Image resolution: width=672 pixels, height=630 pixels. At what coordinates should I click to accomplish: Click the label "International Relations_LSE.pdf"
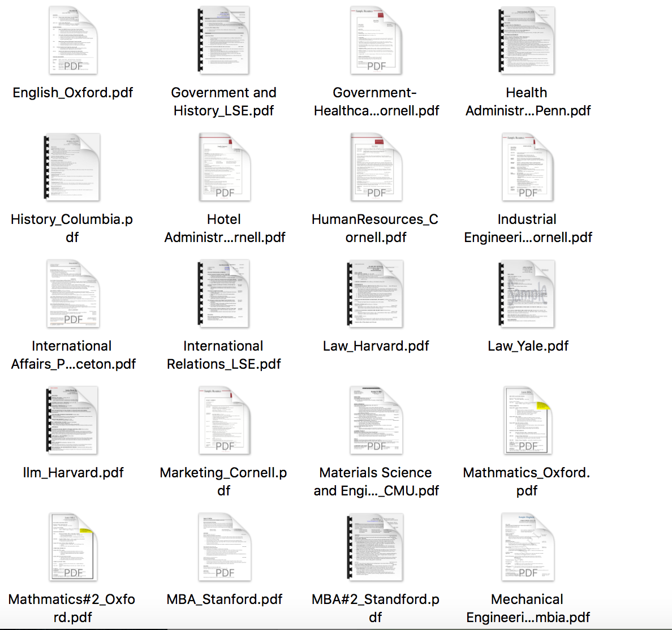(x=223, y=355)
